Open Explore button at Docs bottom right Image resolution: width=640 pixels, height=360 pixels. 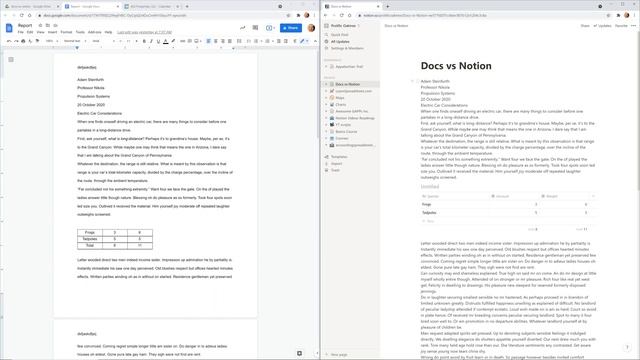[x=300, y=353]
